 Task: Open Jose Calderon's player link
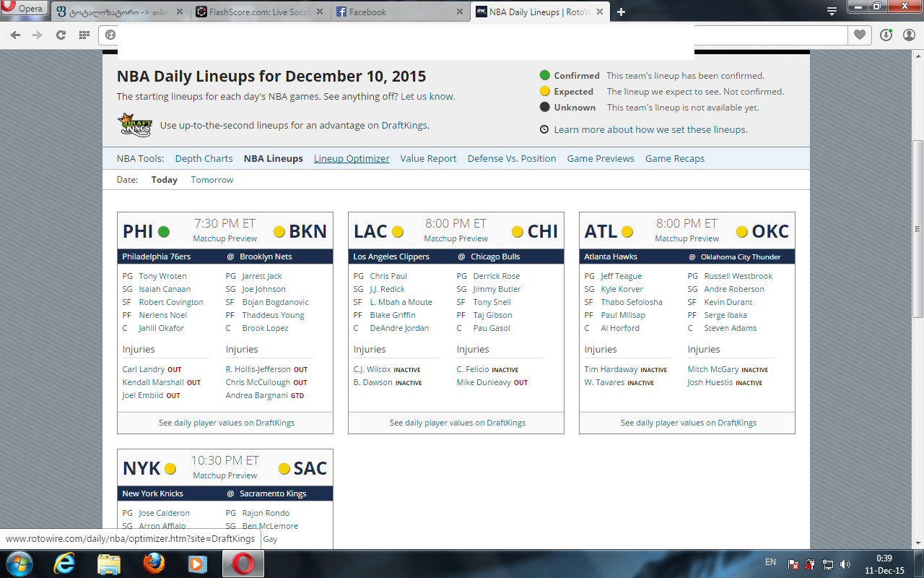pyautogui.click(x=165, y=513)
